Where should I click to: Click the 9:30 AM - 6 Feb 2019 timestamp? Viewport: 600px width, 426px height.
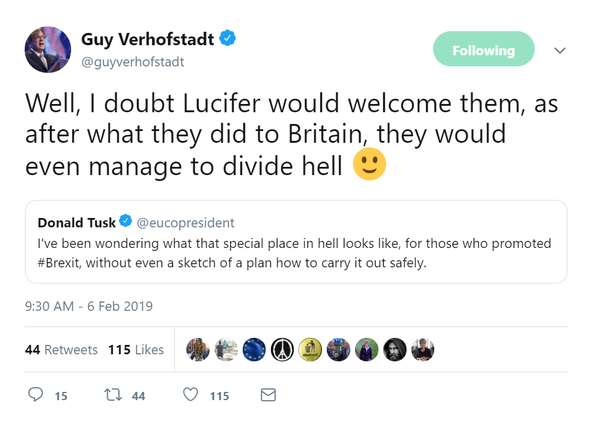[88, 306]
